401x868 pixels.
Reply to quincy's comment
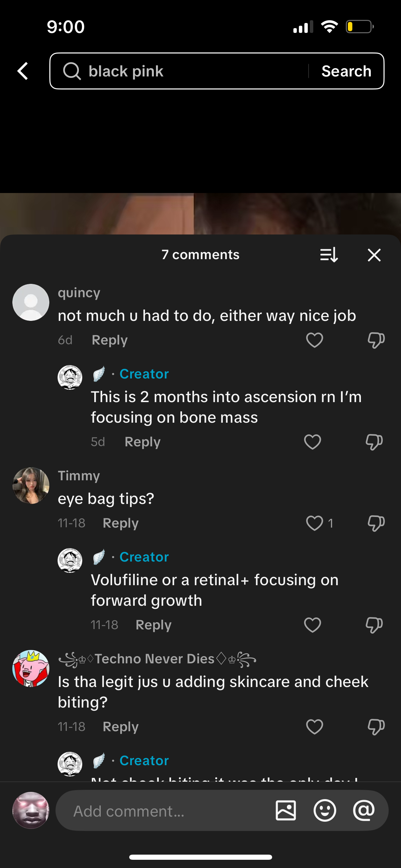110,340
